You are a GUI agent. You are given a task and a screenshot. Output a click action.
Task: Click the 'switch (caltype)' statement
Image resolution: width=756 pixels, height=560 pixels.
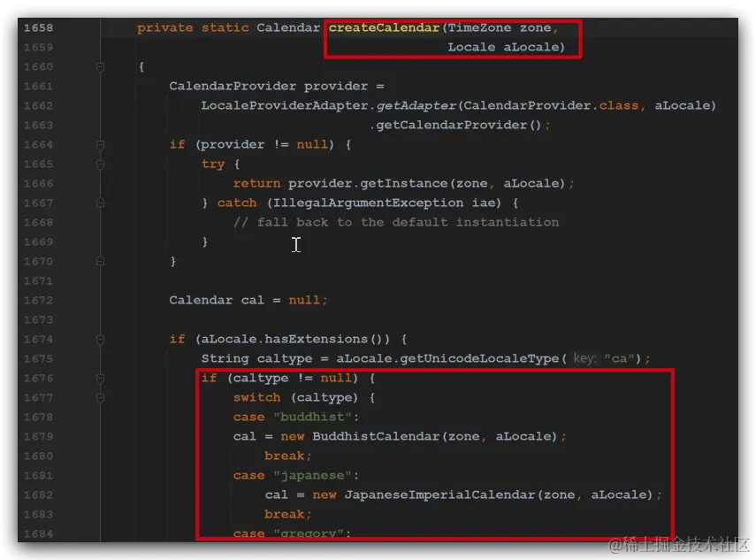296,398
